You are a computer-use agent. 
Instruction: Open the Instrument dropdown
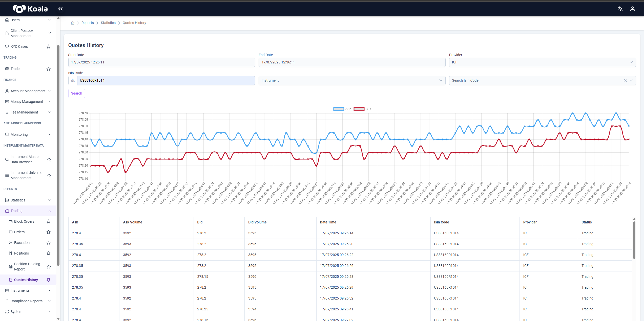click(x=352, y=80)
